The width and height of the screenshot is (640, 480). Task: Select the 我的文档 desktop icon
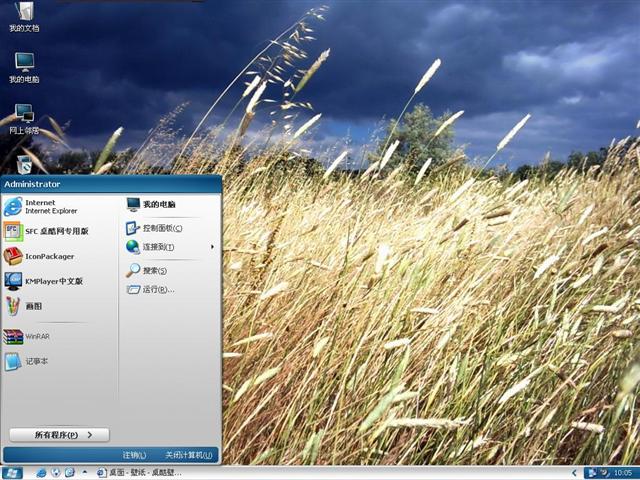[x=24, y=17]
